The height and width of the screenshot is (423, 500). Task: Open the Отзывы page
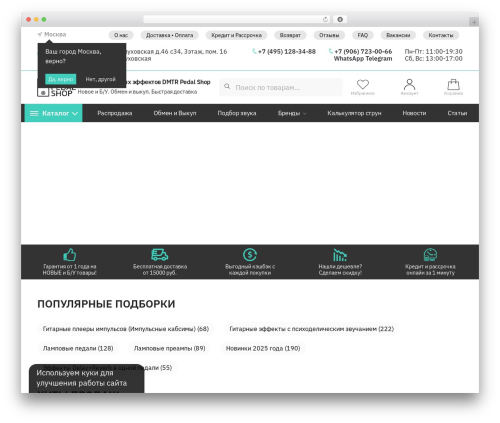(x=329, y=35)
